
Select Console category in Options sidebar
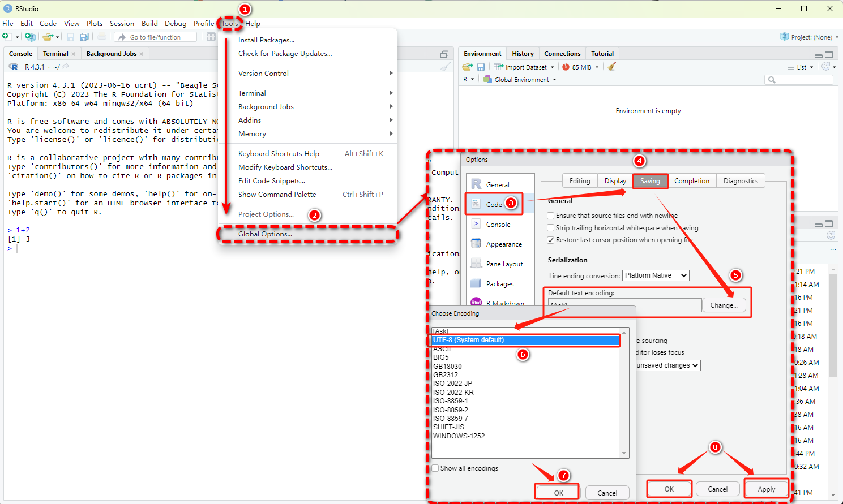[500, 224]
